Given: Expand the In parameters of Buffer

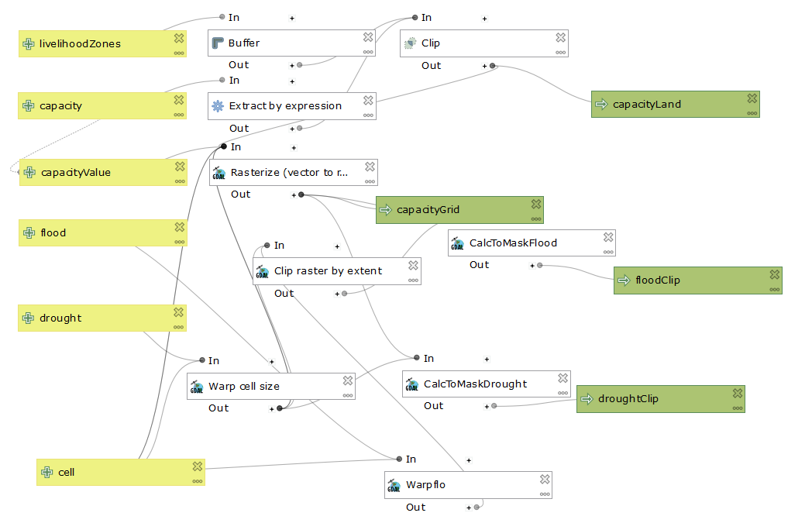Looking at the screenshot, I should (x=292, y=17).
